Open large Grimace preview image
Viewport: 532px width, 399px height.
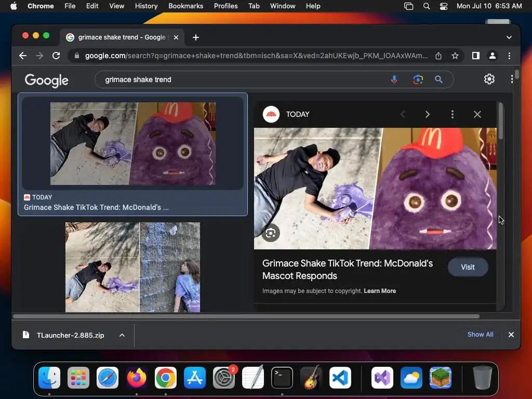[375, 188]
